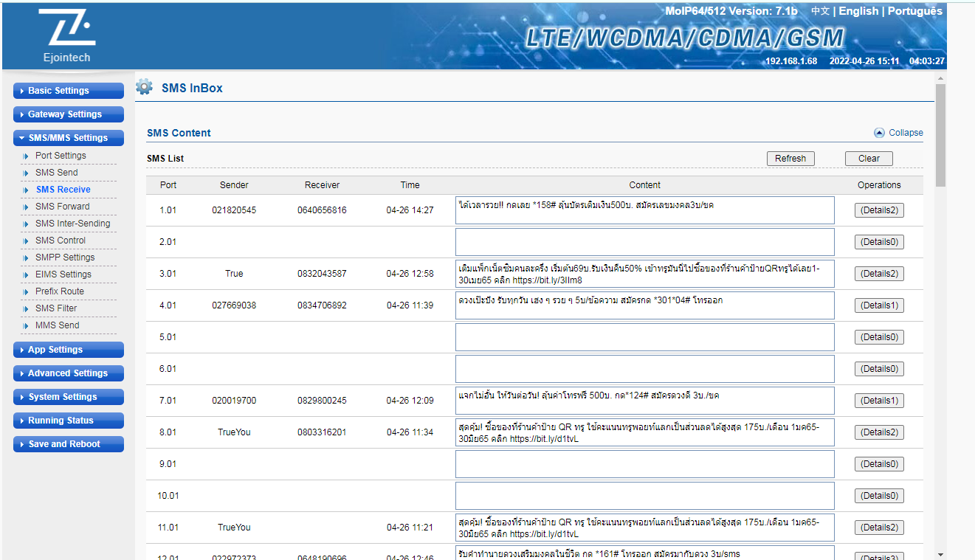
Task: Click the Ejointech logo
Action: 66,35
